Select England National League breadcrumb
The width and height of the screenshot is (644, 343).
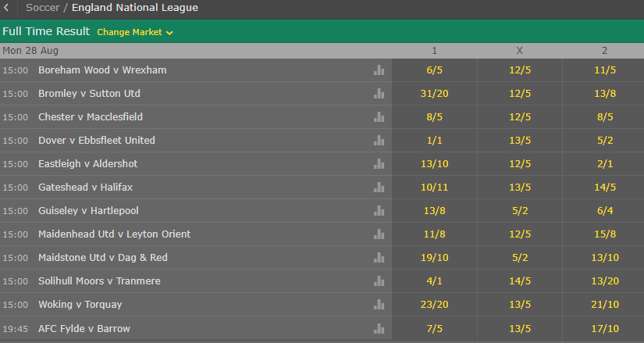coord(135,8)
